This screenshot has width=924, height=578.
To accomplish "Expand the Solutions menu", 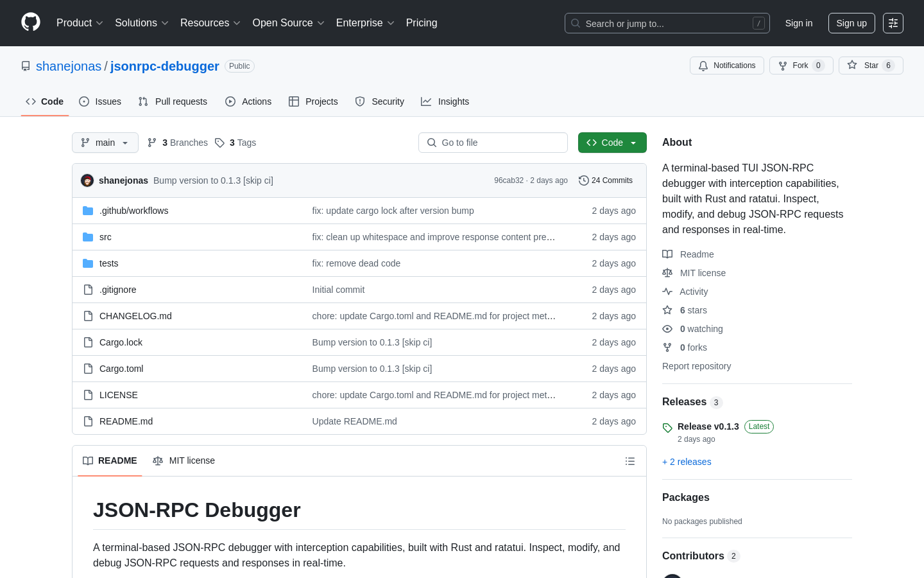I will click(142, 23).
